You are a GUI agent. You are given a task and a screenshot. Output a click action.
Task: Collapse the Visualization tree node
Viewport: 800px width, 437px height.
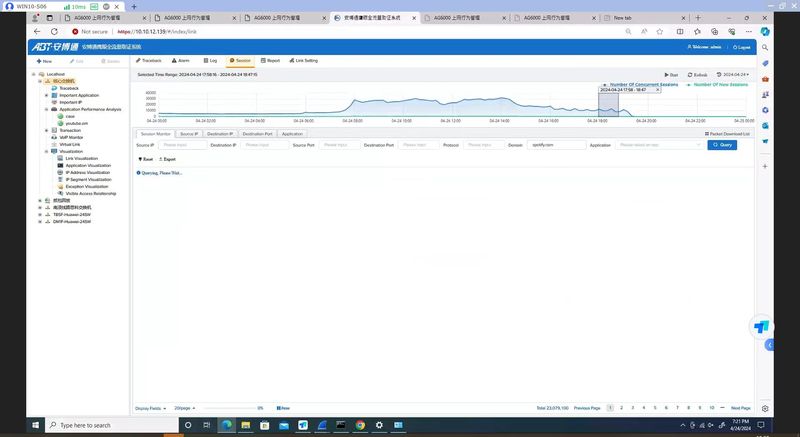[46, 151]
